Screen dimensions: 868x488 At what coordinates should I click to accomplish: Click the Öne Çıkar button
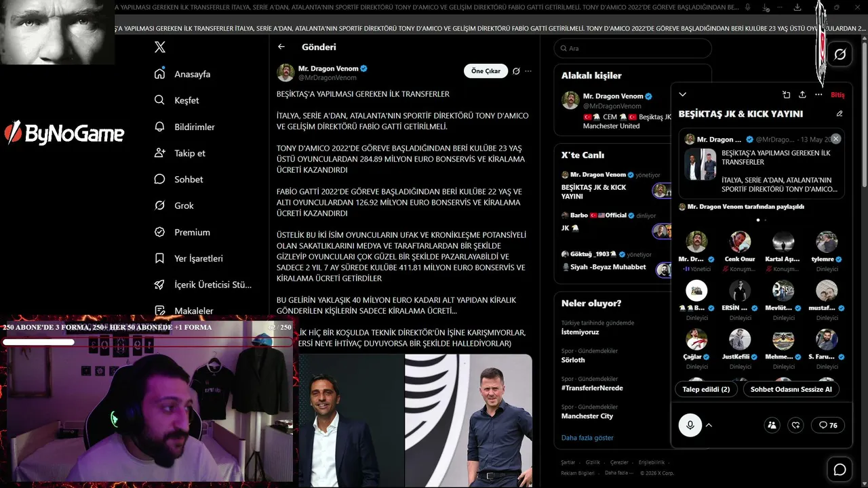point(486,71)
